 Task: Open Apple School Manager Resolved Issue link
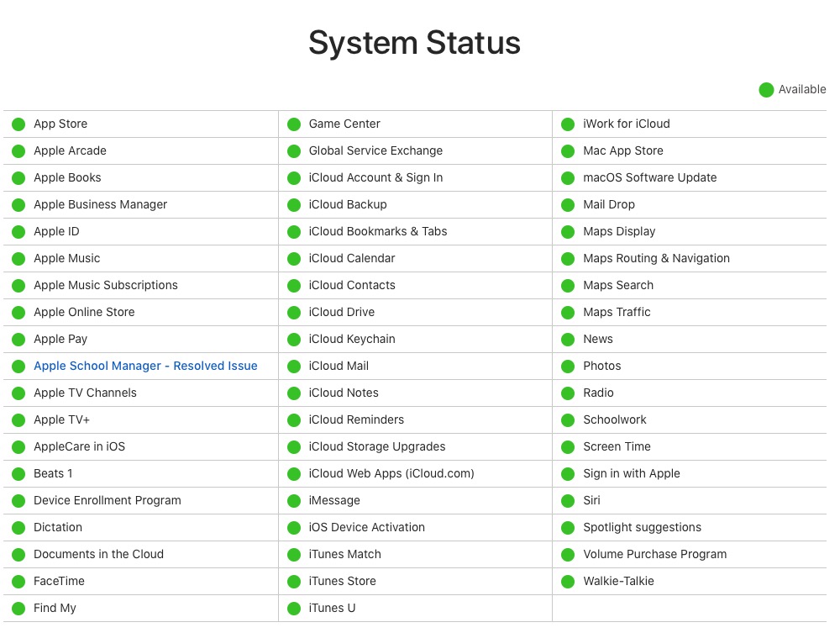[145, 367]
